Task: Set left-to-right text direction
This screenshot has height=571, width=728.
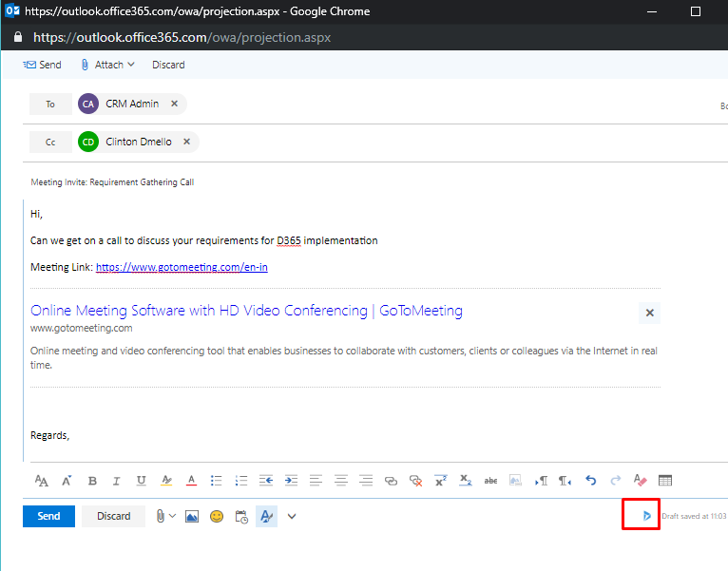Action: coord(541,481)
